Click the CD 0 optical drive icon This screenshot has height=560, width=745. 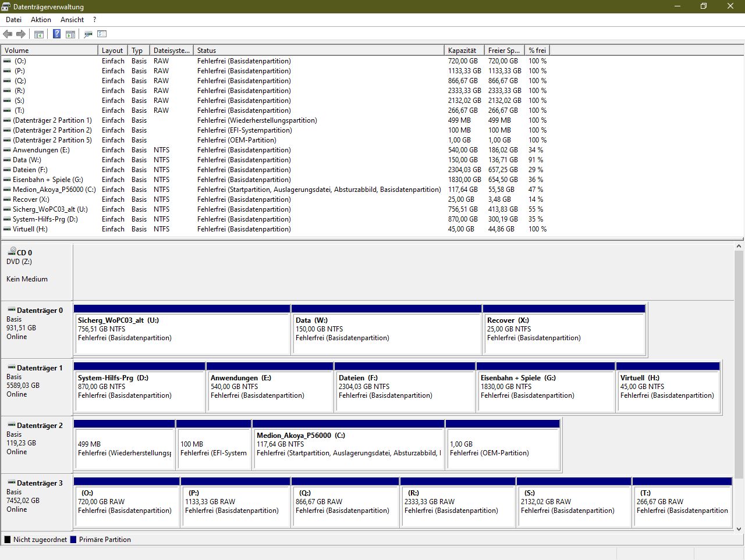12,251
